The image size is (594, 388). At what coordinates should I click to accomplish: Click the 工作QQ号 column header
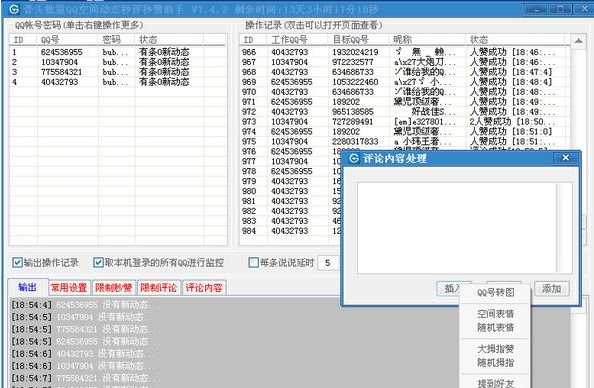[297, 40]
